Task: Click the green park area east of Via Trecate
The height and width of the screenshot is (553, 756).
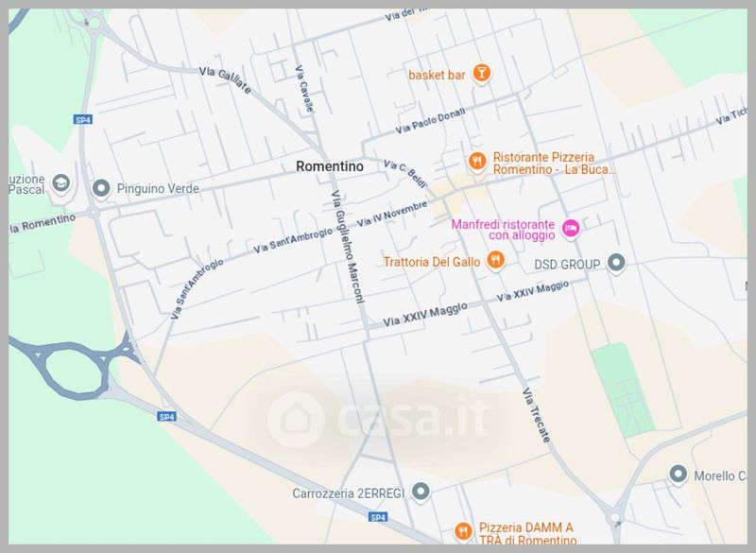Action: tap(622, 389)
